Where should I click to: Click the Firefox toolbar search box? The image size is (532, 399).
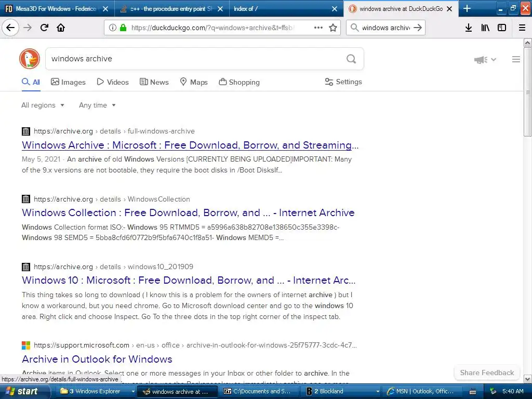(x=385, y=28)
